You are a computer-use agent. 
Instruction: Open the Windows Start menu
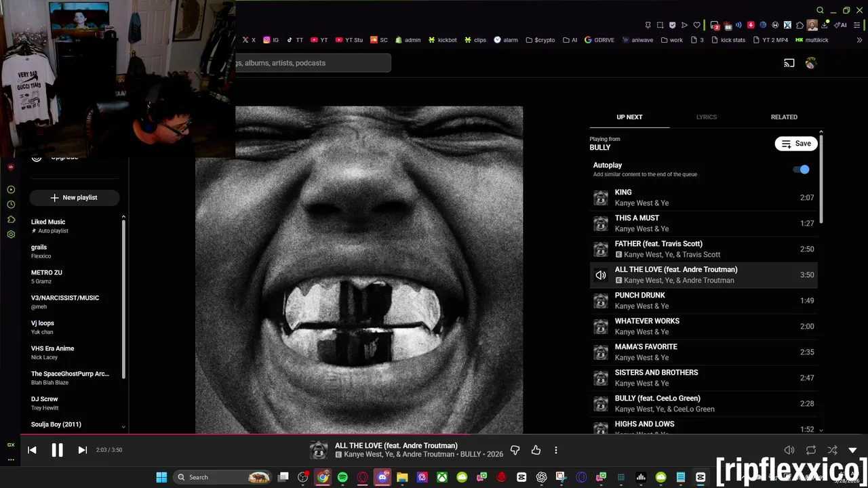(x=161, y=477)
